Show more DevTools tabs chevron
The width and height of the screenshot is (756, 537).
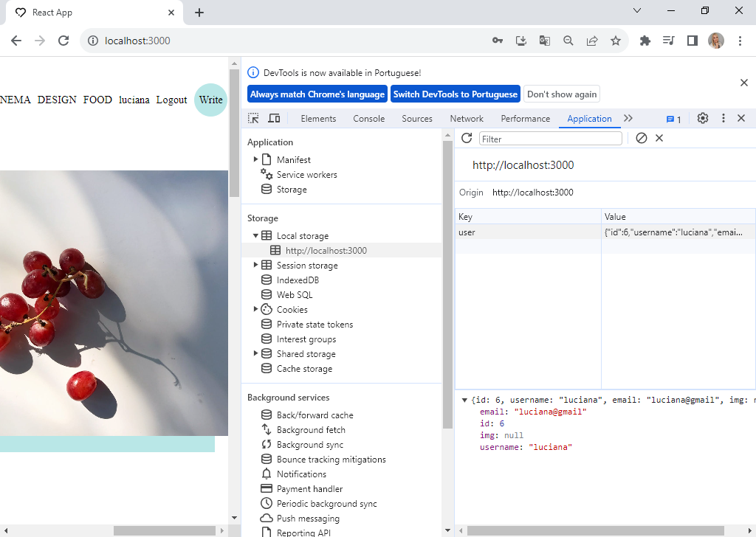(x=628, y=119)
